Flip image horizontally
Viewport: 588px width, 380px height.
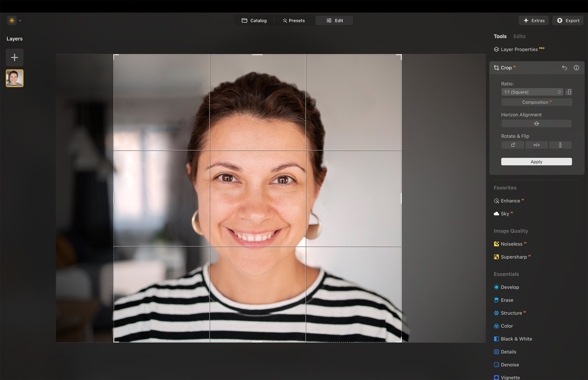coord(536,145)
